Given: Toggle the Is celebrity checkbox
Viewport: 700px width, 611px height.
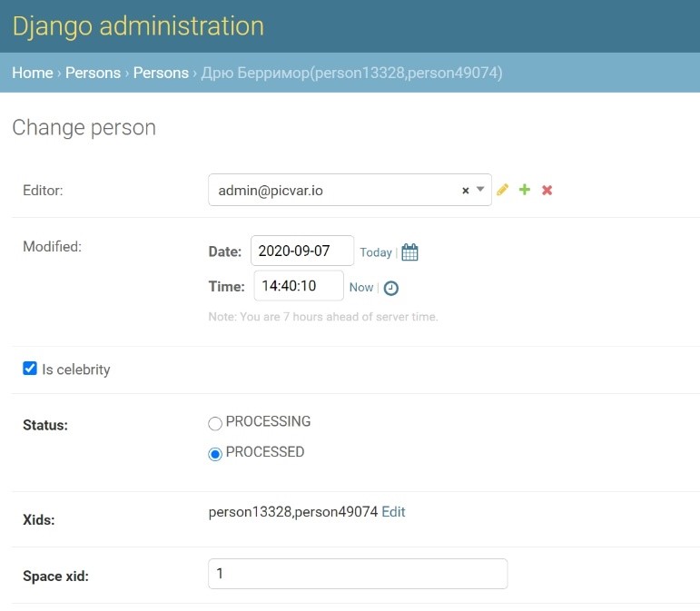Looking at the screenshot, I should pos(30,369).
